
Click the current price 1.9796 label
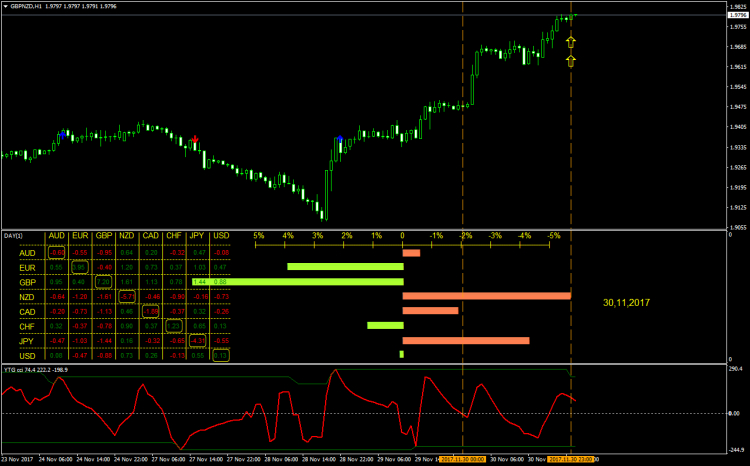tap(735, 15)
